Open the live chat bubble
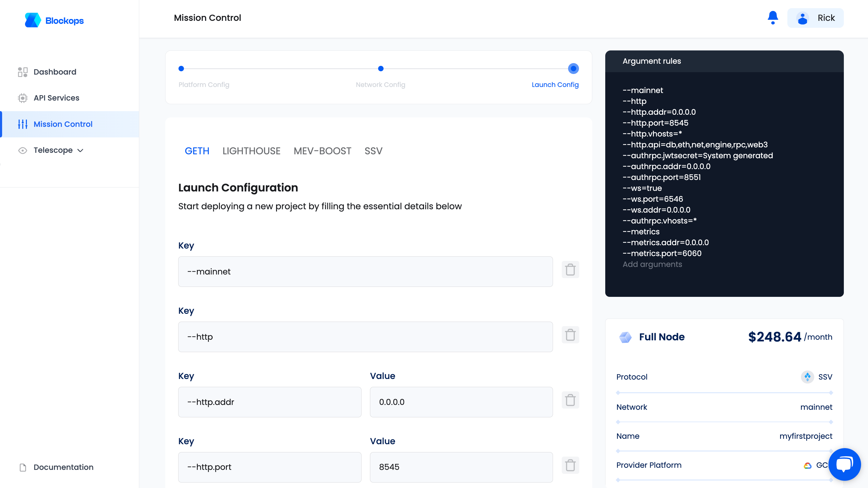 click(x=845, y=464)
